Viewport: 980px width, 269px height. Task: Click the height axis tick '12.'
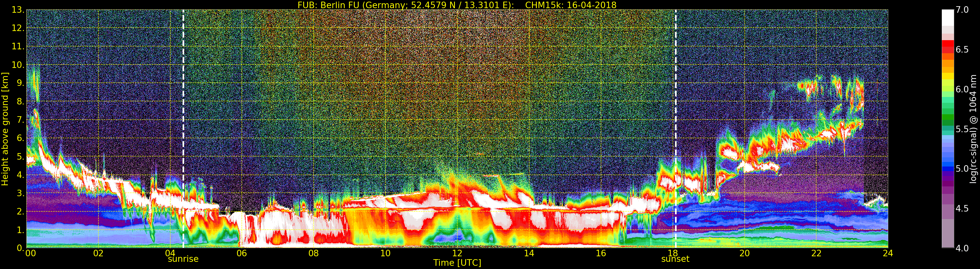pyautogui.click(x=18, y=28)
